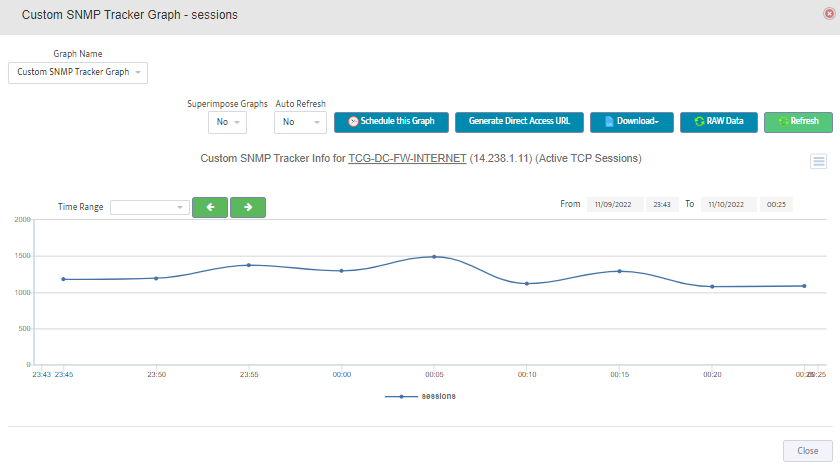Open the chart hamburger menu icon
840x470 pixels.
[818, 161]
